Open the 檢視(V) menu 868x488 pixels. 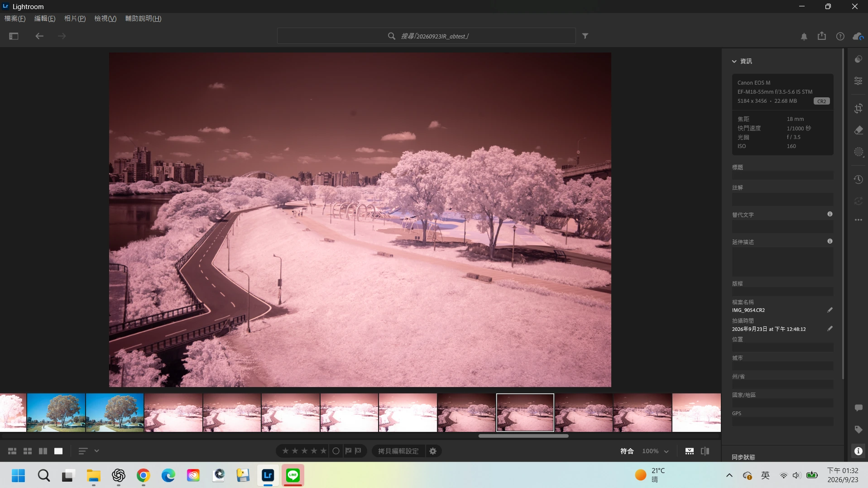pyautogui.click(x=105, y=19)
